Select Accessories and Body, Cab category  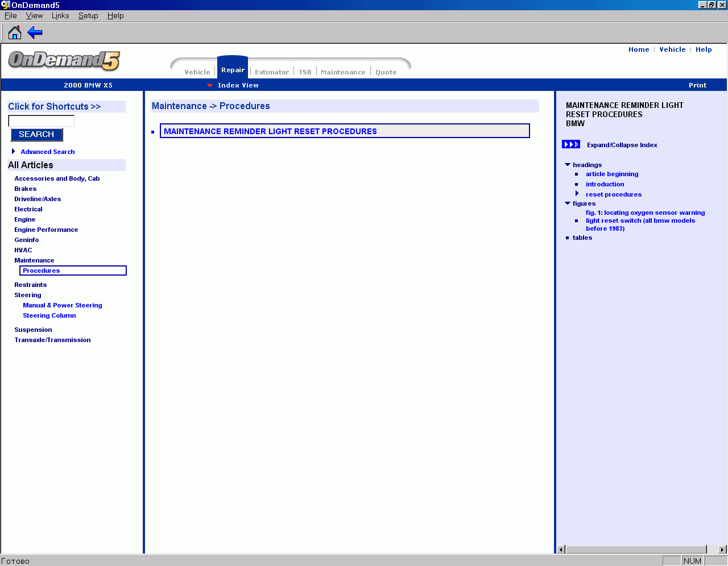click(57, 178)
